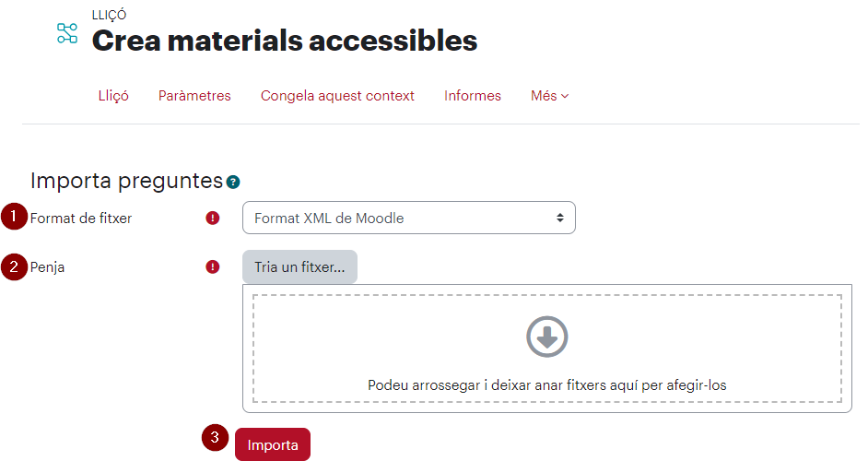Click the lesson activity icon beside the title

(x=67, y=33)
